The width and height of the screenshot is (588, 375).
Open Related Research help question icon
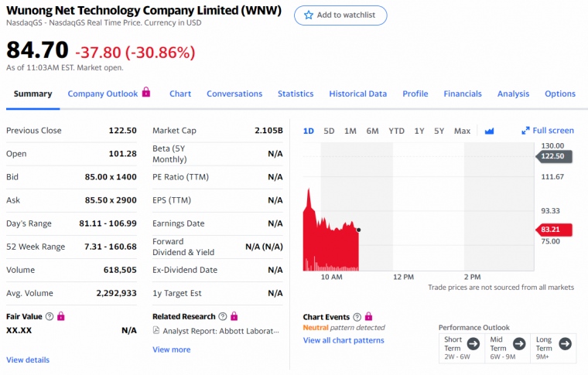click(223, 316)
